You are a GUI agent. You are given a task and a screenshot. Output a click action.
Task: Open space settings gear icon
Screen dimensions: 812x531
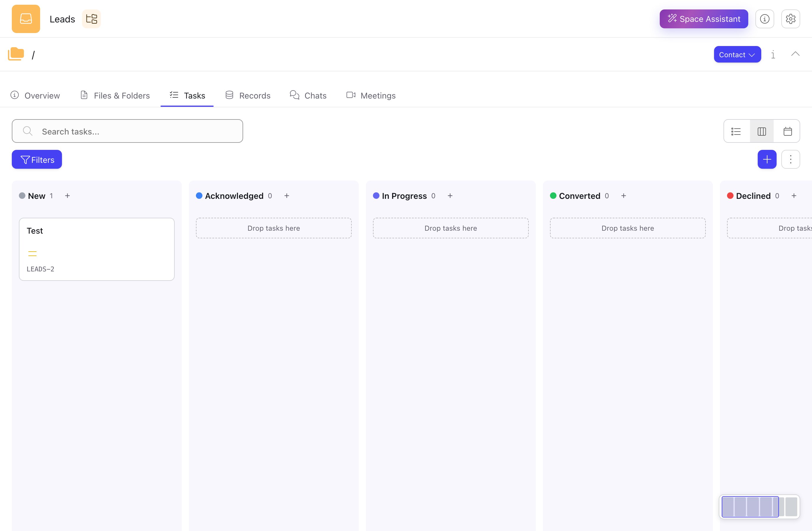click(790, 19)
